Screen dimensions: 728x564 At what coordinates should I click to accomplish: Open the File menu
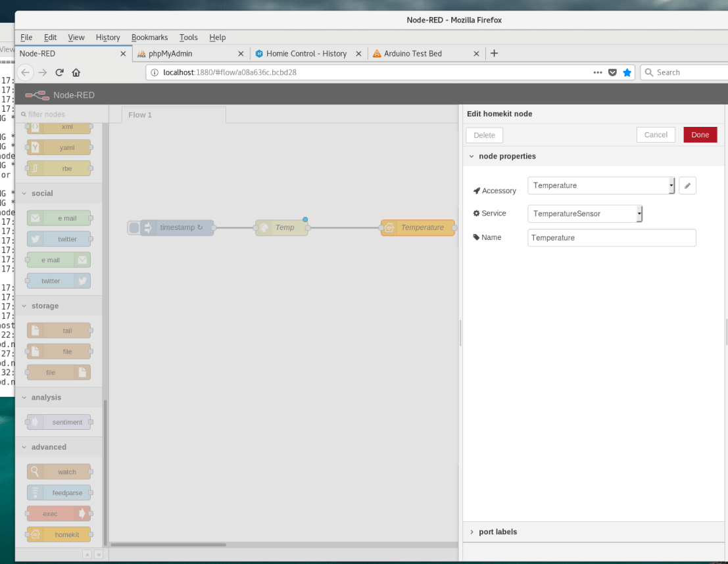[x=26, y=37]
